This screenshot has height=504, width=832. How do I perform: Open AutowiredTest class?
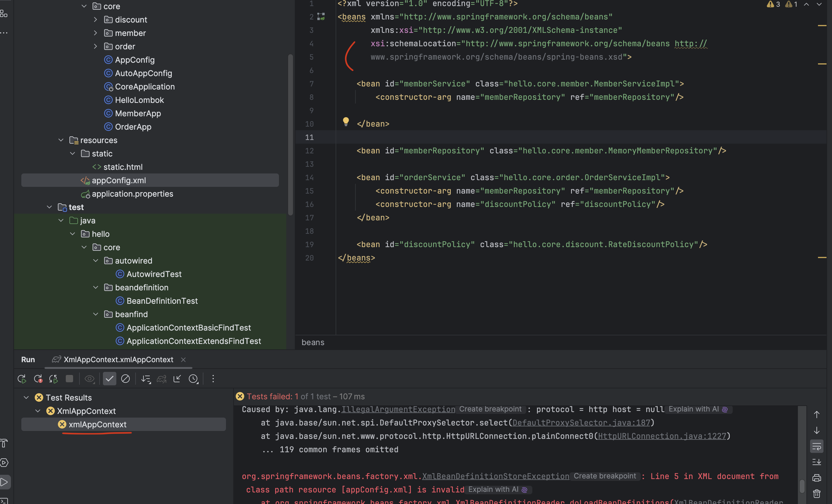(x=154, y=274)
